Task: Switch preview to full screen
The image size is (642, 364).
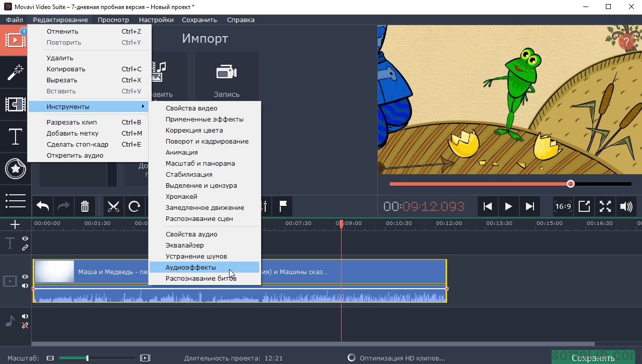Action: coord(605,206)
